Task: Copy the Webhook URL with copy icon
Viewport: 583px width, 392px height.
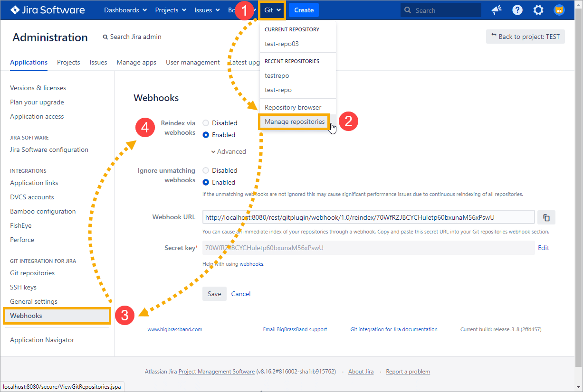Action: coord(546,217)
